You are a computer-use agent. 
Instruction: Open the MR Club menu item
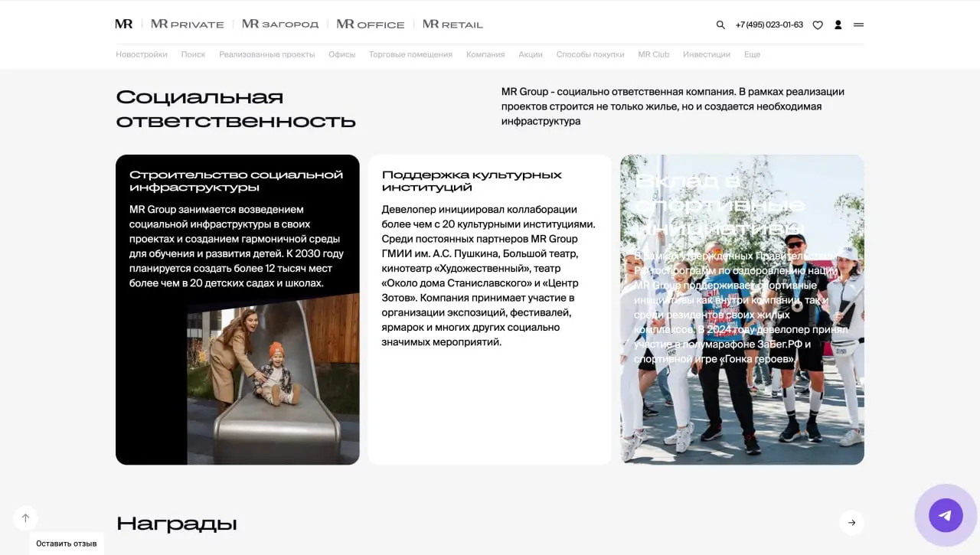[654, 54]
